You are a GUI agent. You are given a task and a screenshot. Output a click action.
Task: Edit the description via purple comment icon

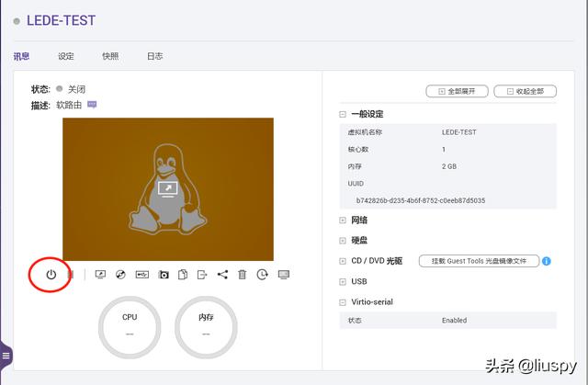click(92, 105)
